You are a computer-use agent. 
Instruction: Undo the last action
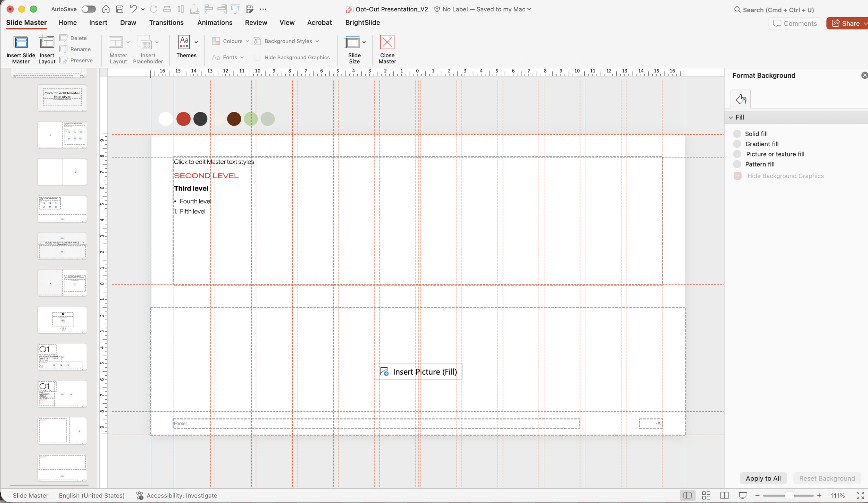point(133,9)
